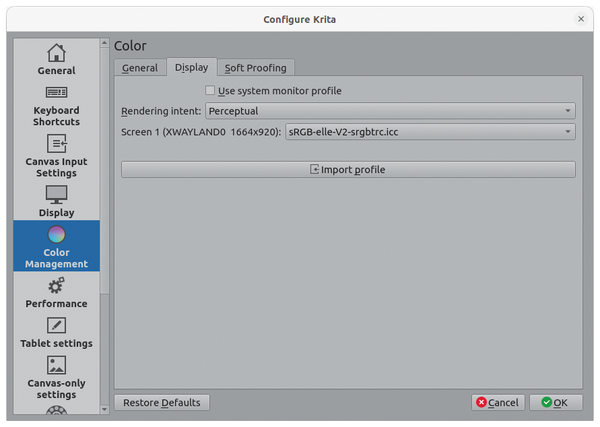Image resolution: width=600 pixels, height=427 pixels.
Task: Go to Canvas-only settings
Action: pyautogui.click(x=56, y=375)
